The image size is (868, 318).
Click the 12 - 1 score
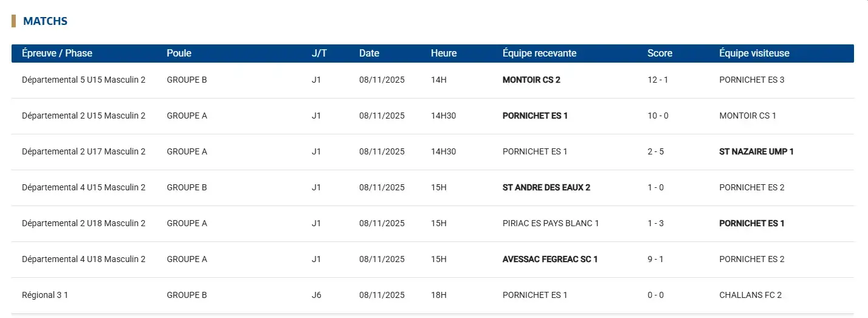(x=658, y=80)
